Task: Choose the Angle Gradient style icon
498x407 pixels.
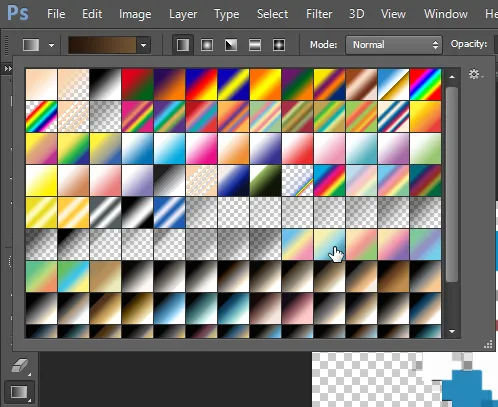Action: pos(231,45)
